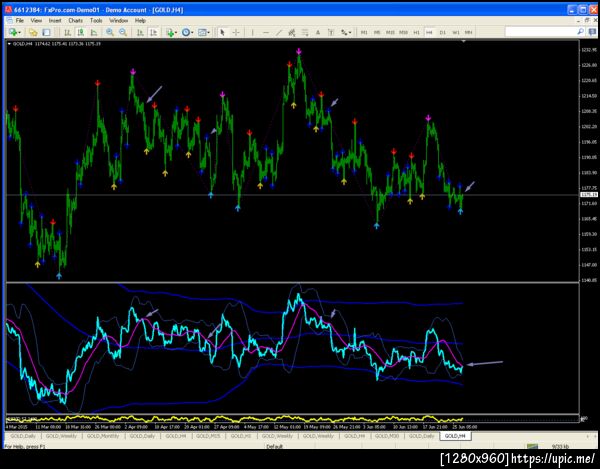Switch to M1 timeframe
This screenshot has width=600, height=469.
(x=364, y=33)
